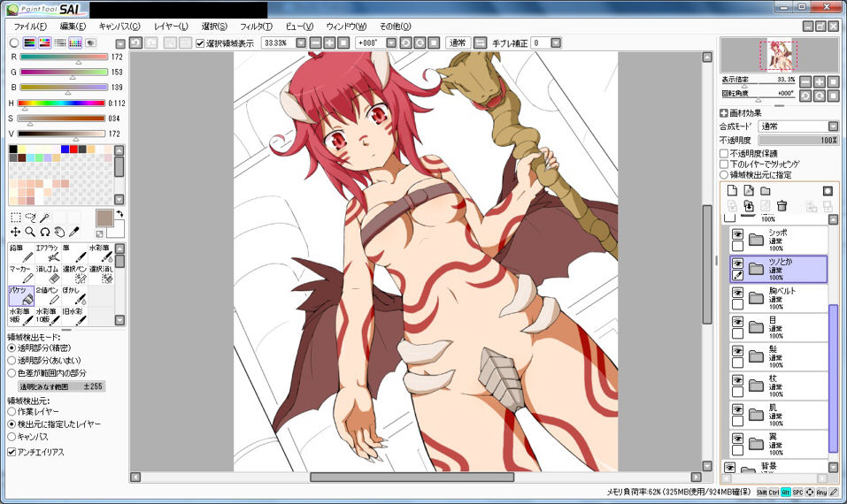Click the flip view horizontally icon

480,42
